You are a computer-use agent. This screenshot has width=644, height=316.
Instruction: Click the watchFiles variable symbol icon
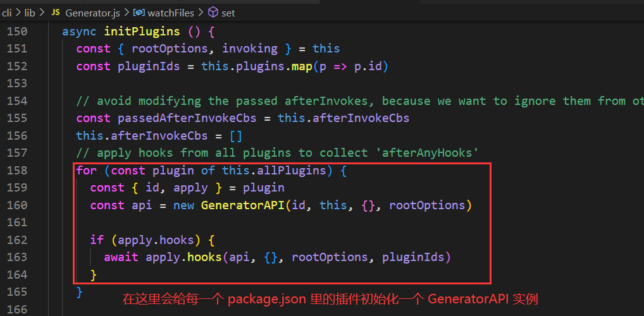[139, 13]
